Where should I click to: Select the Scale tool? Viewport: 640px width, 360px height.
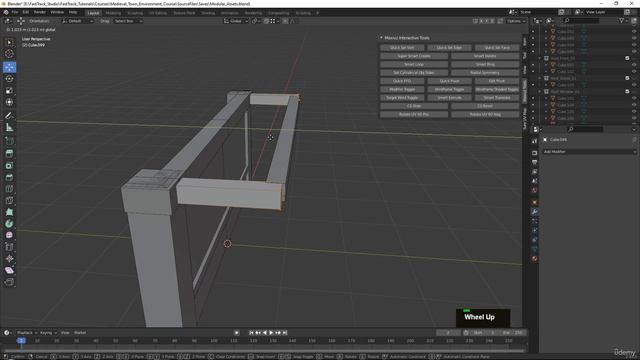click(9, 91)
